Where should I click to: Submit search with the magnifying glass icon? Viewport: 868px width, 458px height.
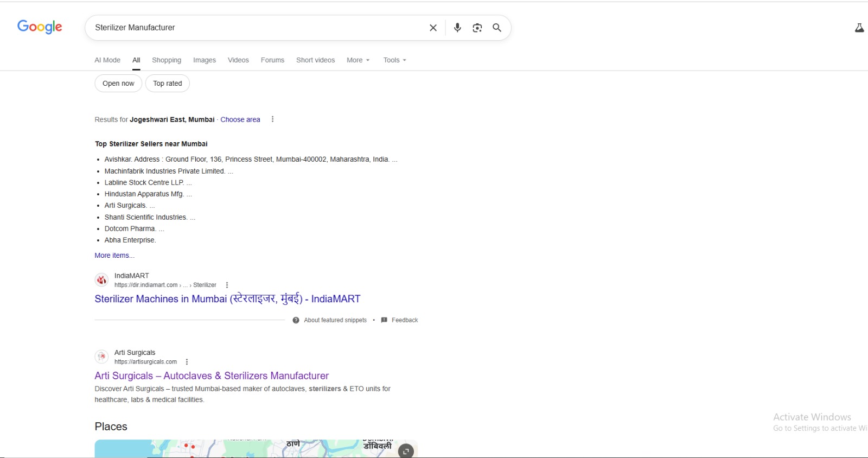tap(497, 28)
